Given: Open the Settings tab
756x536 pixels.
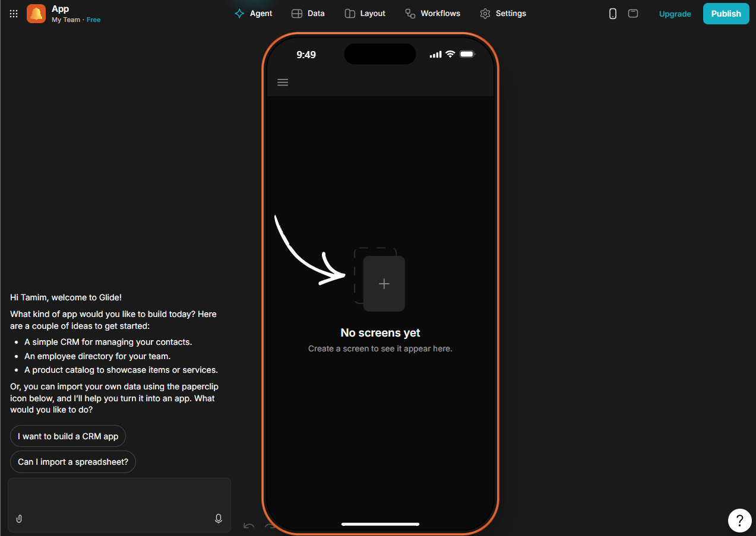Looking at the screenshot, I should click(503, 14).
